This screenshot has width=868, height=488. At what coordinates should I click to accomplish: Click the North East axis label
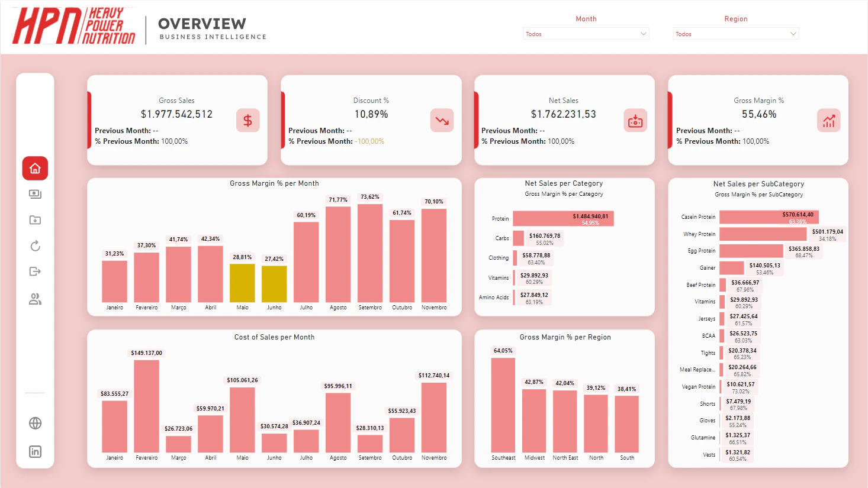pos(565,458)
